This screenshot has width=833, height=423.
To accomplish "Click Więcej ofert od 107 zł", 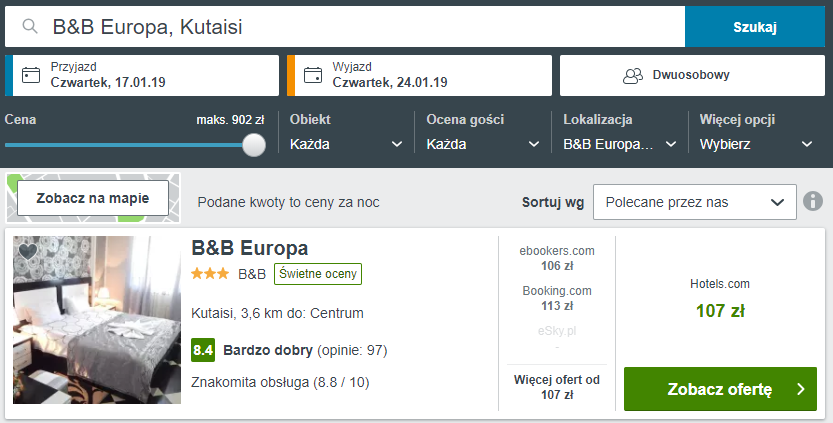I will click(557, 387).
